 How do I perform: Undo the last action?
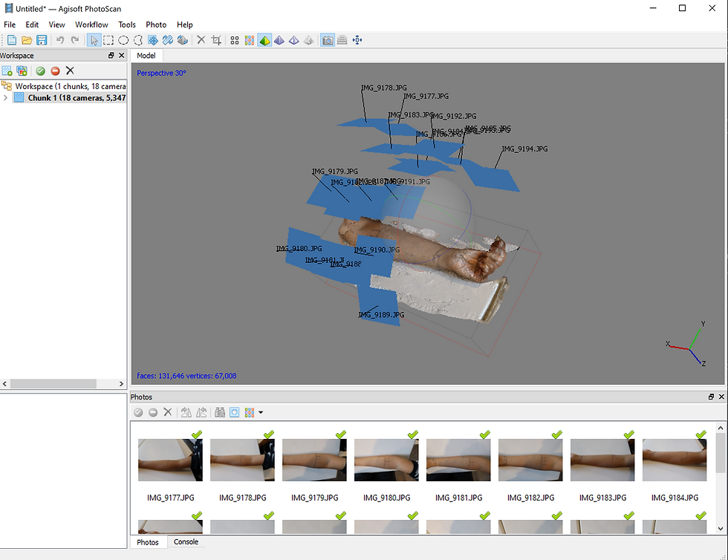point(60,40)
